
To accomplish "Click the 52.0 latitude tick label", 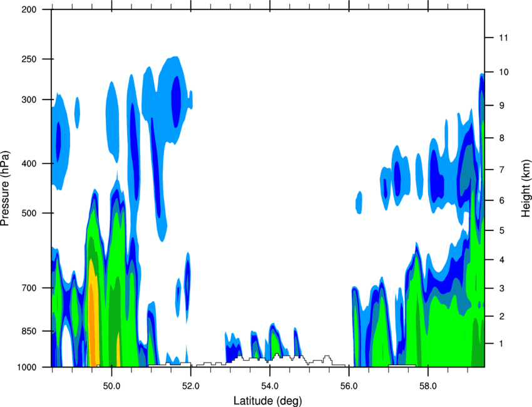I will 191,386.
